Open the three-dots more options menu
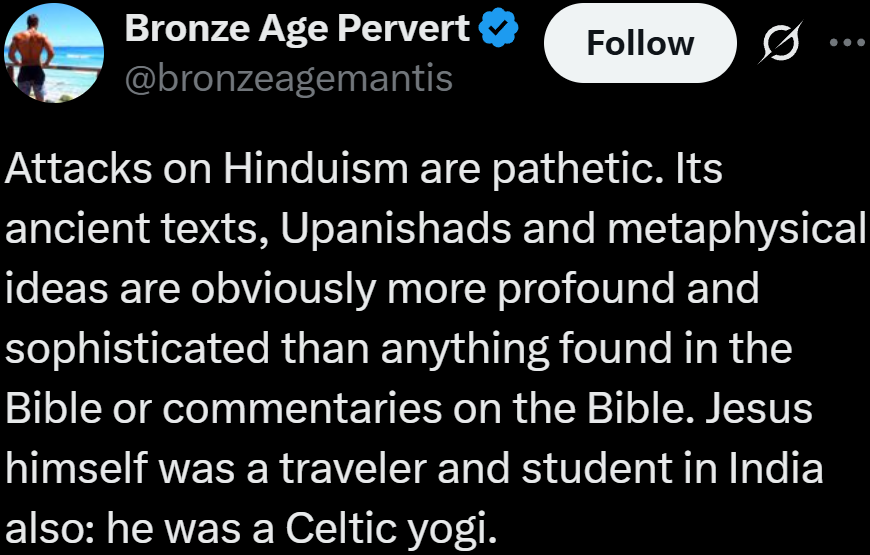The height and width of the screenshot is (555, 870). click(x=847, y=43)
